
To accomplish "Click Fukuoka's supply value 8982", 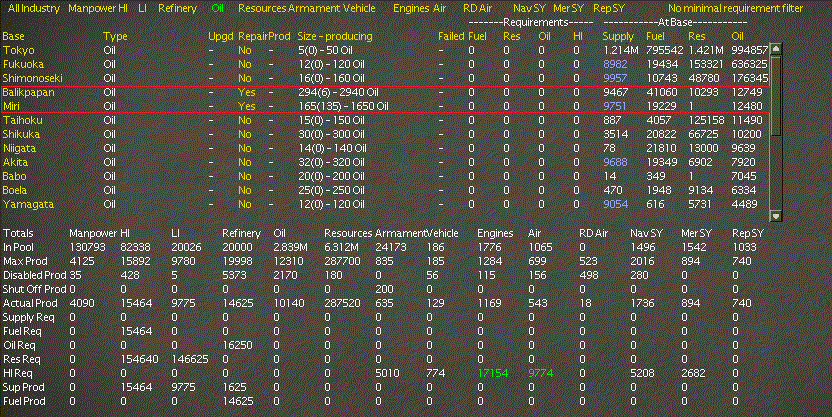I will [x=615, y=64].
